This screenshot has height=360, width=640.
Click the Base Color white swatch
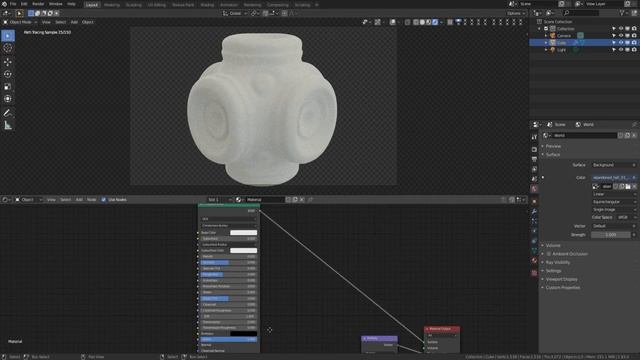(244, 233)
